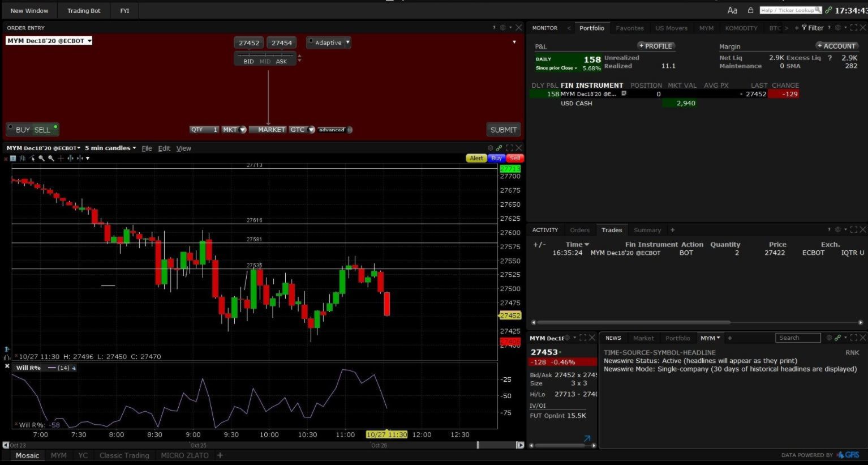Toggle the BUY side in order entry
Image resolution: width=868 pixels, height=465 pixels.
click(23, 130)
